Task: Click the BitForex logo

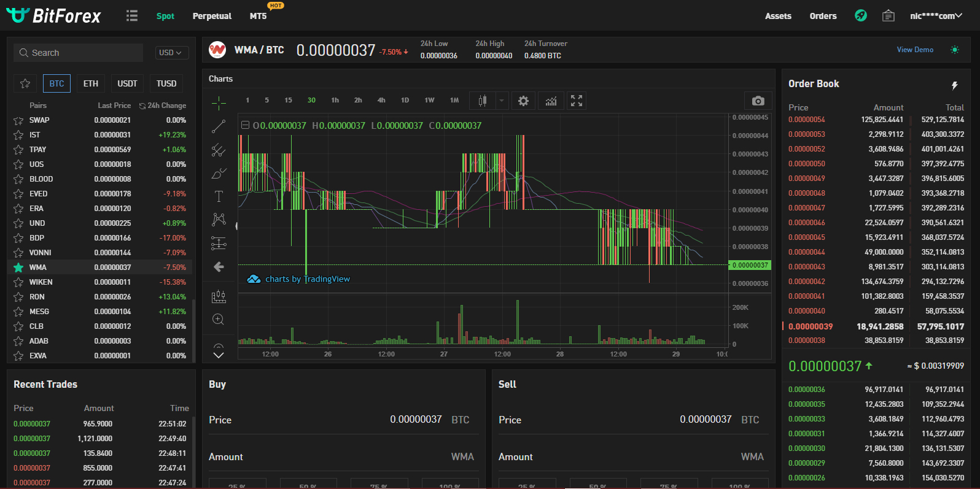Action: click(53, 15)
